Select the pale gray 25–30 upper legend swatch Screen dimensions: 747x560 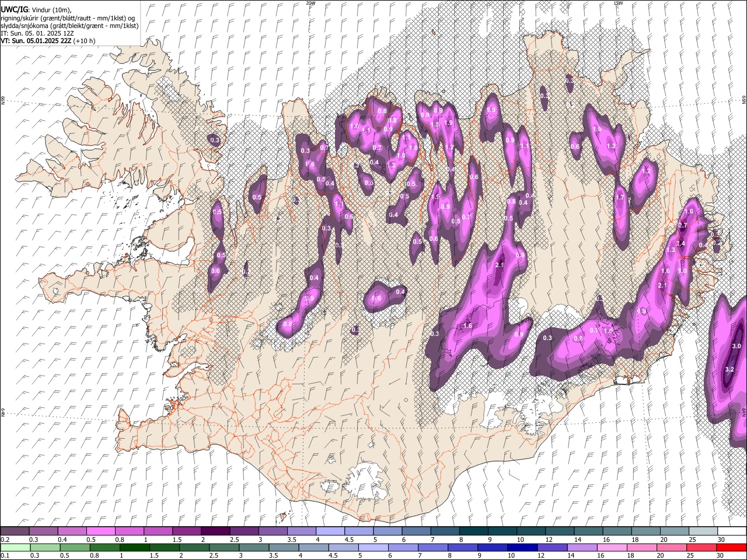(x=703, y=531)
